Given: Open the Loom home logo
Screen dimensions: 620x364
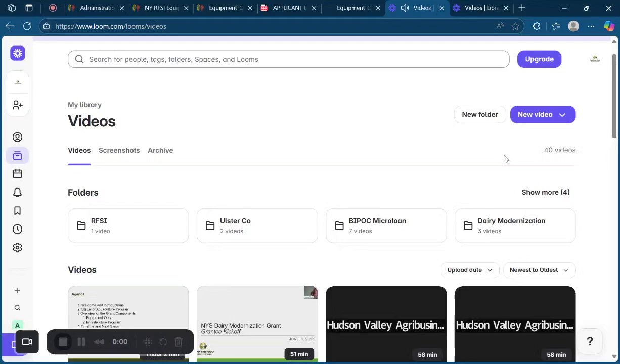Looking at the screenshot, I should click(x=18, y=53).
